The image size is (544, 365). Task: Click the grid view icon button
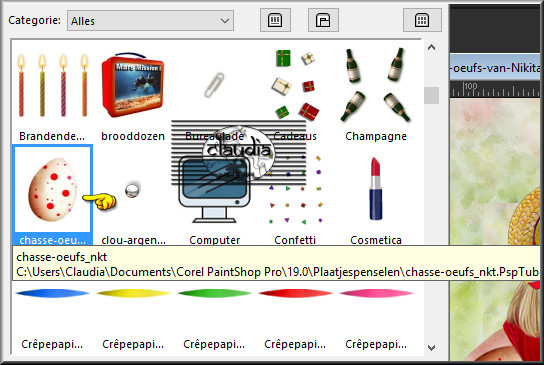tap(422, 20)
